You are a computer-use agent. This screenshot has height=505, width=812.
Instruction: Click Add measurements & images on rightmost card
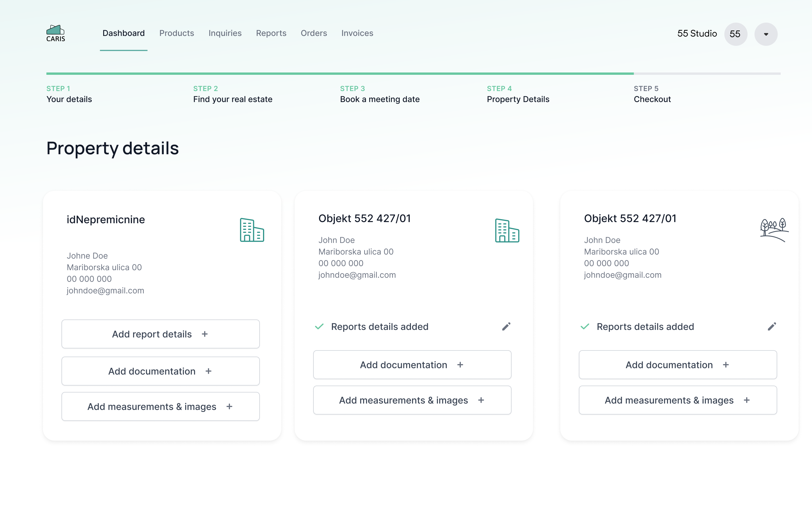[x=677, y=400]
